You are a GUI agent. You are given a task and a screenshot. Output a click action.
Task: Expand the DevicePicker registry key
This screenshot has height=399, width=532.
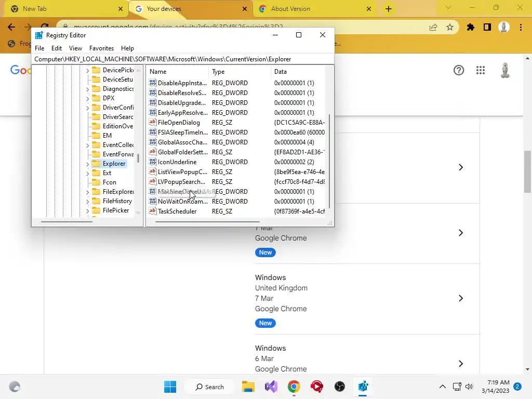point(87,70)
